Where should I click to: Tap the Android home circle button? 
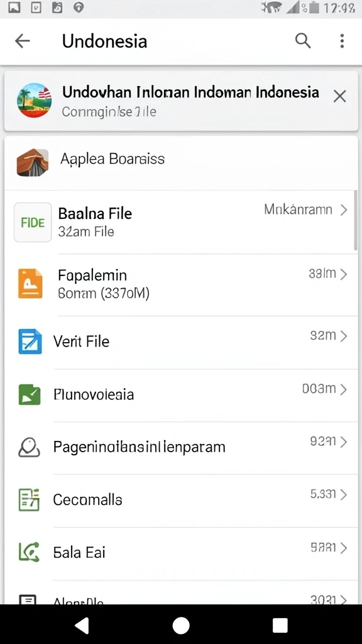coord(181,626)
